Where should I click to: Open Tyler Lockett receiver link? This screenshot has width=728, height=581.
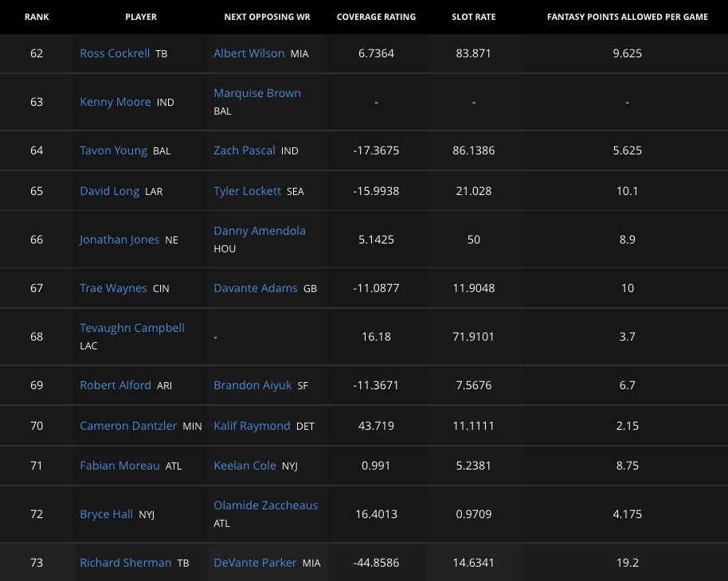pyautogui.click(x=247, y=191)
